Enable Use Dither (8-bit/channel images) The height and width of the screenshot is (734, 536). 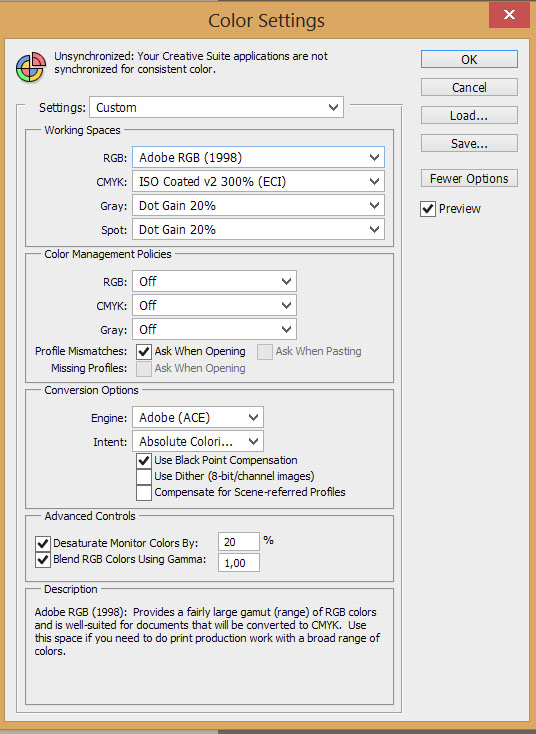[x=144, y=477]
